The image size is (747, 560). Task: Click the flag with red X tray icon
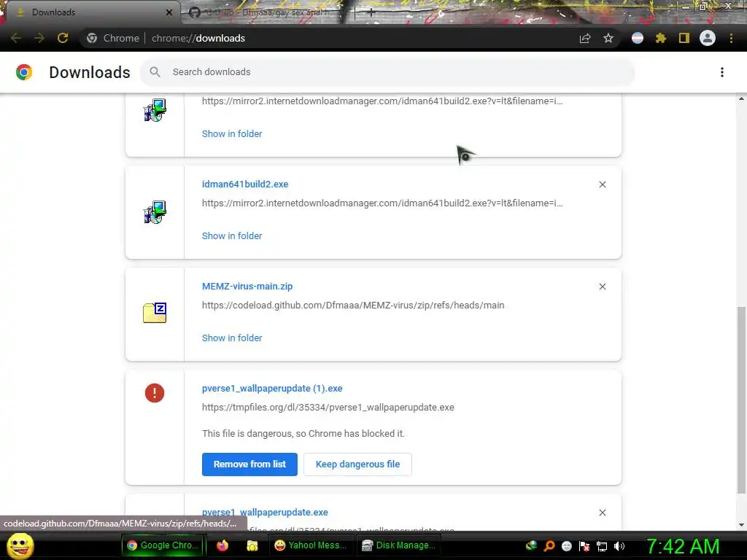(584, 546)
